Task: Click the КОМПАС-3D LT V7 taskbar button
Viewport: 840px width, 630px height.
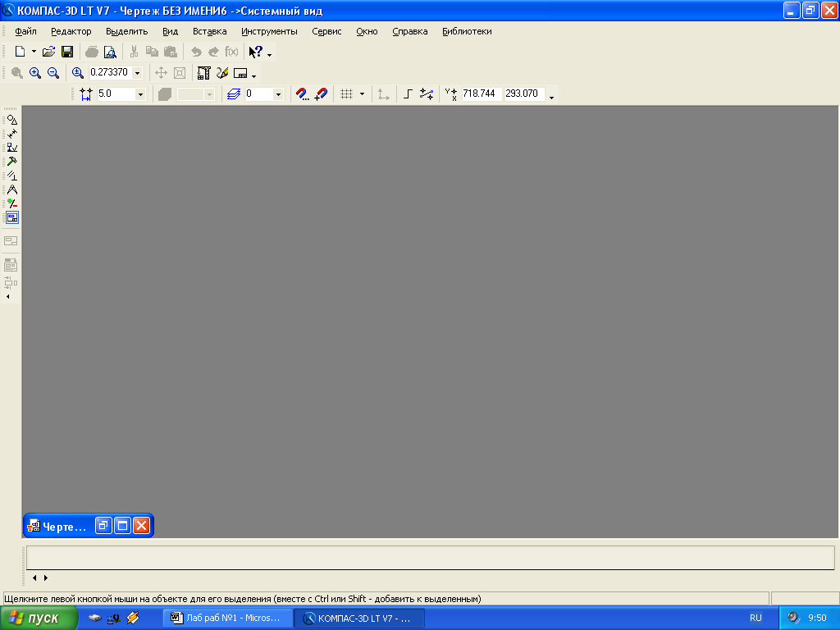Action: pyautogui.click(x=359, y=618)
